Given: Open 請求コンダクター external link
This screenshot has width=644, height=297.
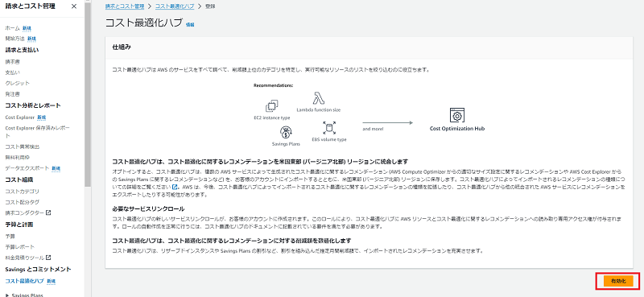Looking at the screenshot, I should 25,212.
